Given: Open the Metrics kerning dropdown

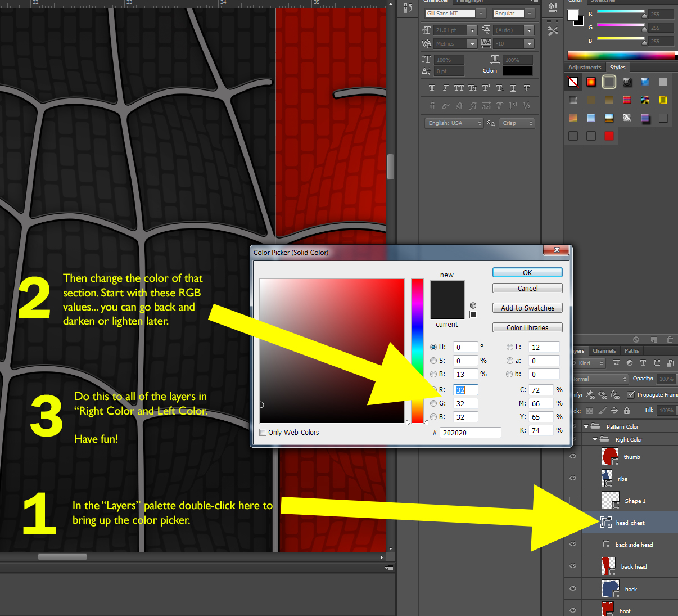Looking at the screenshot, I should (472, 43).
